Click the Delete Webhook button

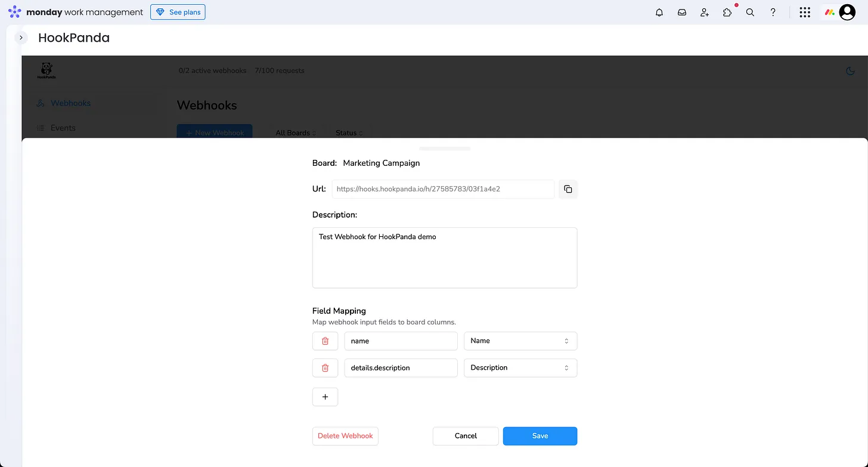tap(345, 436)
